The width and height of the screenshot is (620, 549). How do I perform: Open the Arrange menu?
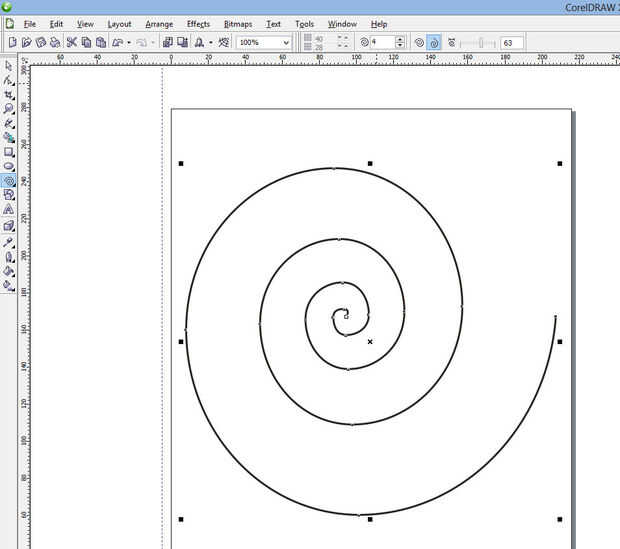coord(158,23)
